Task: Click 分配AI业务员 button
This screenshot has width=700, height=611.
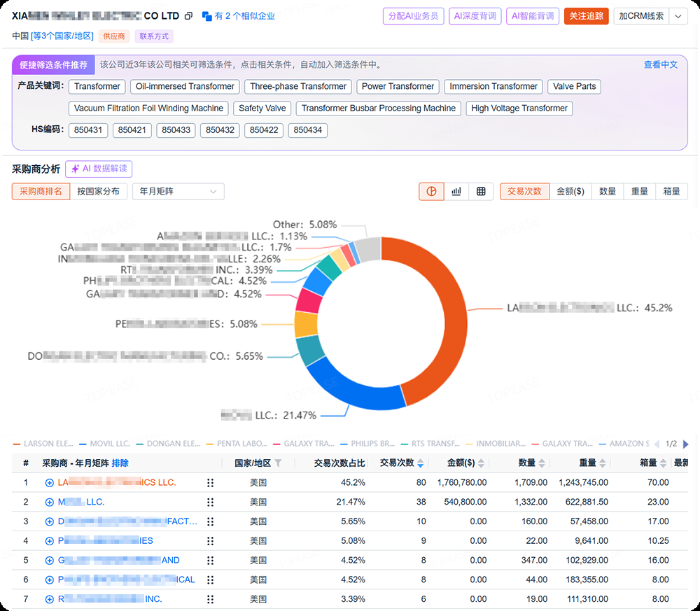Action: [414, 16]
